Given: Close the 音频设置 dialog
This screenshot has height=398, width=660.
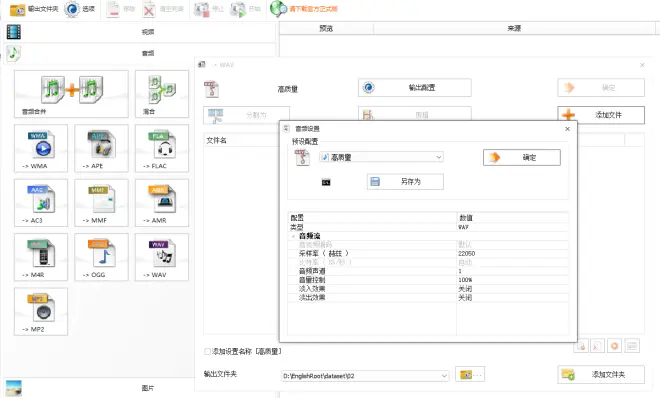Looking at the screenshot, I should tap(567, 129).
